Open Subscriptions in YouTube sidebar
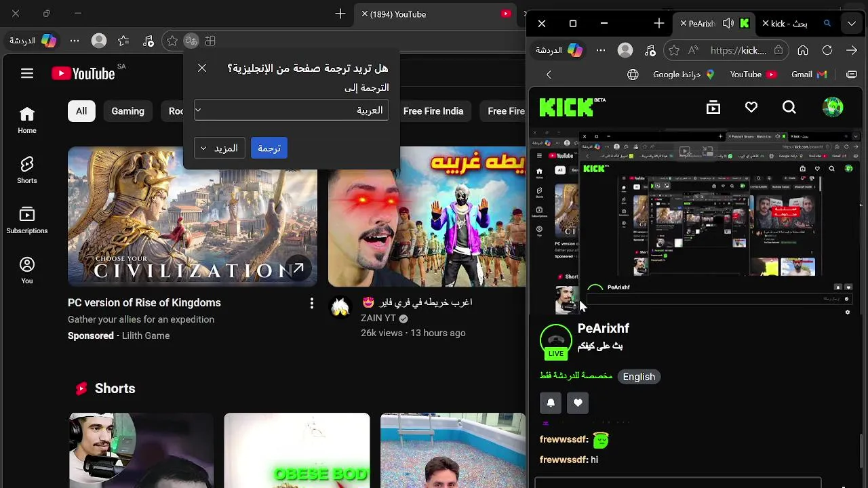This screenshot has height=488, width=868. [27, 220]
